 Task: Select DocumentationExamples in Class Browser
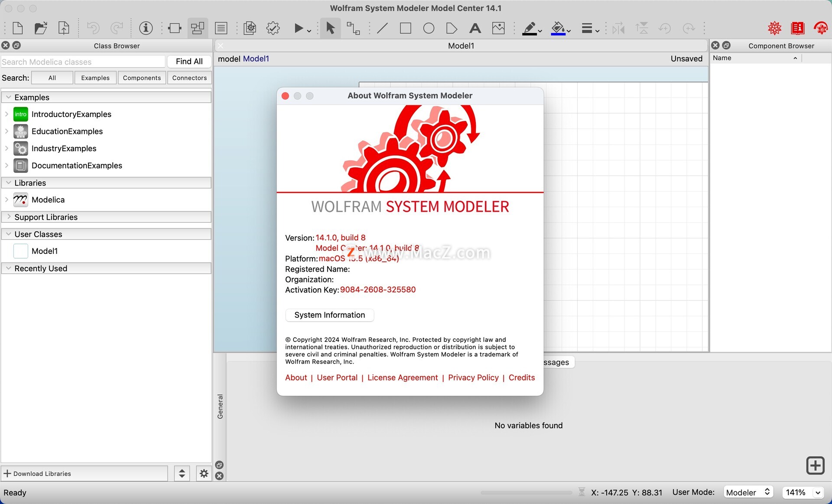[77, 166]
